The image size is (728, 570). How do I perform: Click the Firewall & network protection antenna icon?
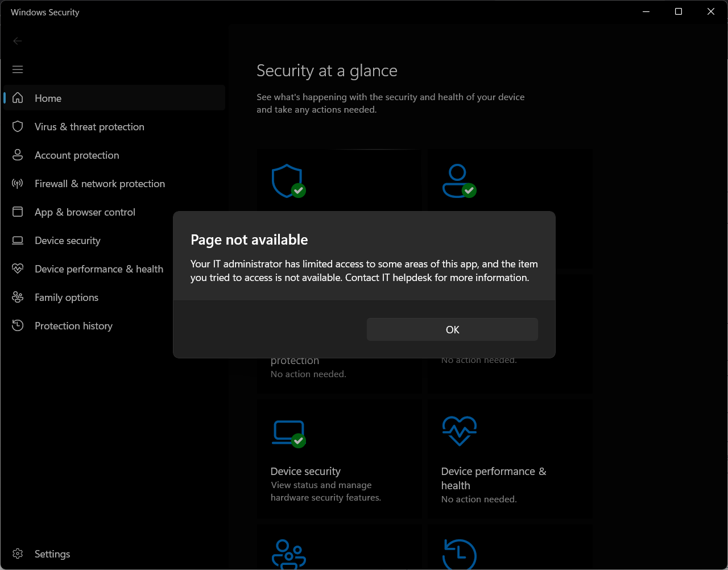pos(18,183)
